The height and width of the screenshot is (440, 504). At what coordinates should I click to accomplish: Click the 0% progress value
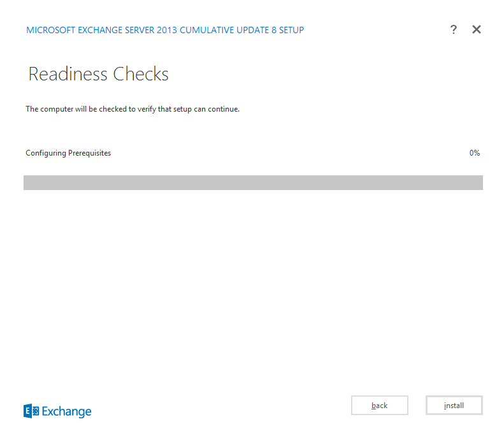click(x=475, y=153)
